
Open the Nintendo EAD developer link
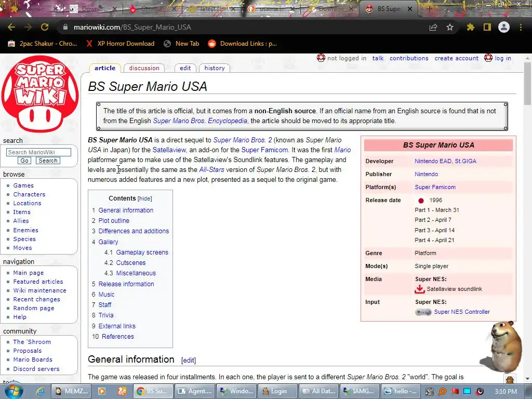coord(433,161)
